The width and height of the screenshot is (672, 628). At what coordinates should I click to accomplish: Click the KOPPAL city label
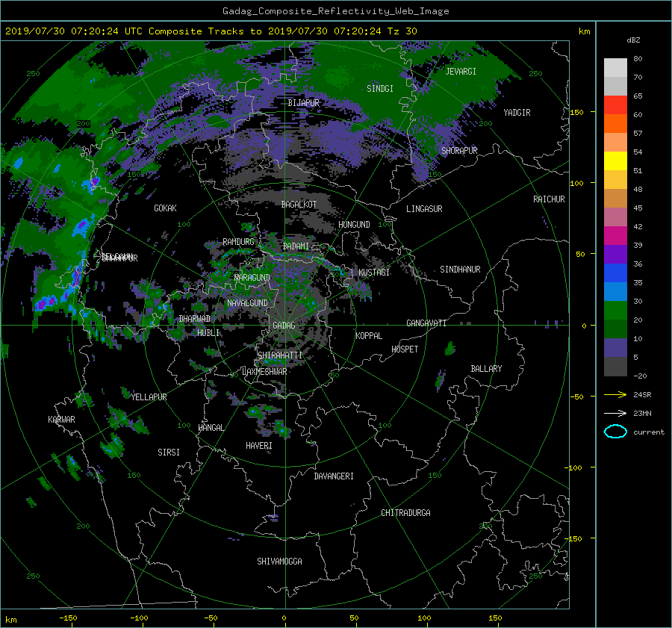pos(369,335)
